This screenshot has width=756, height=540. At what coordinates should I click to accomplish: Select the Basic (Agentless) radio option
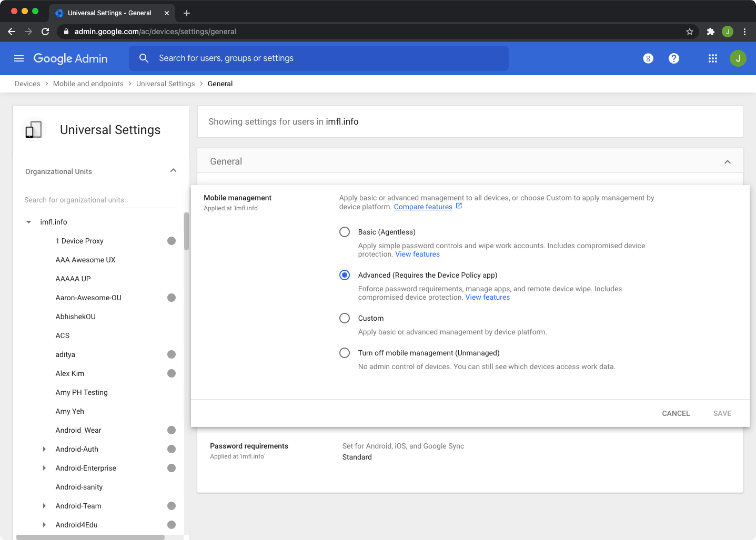345,232
